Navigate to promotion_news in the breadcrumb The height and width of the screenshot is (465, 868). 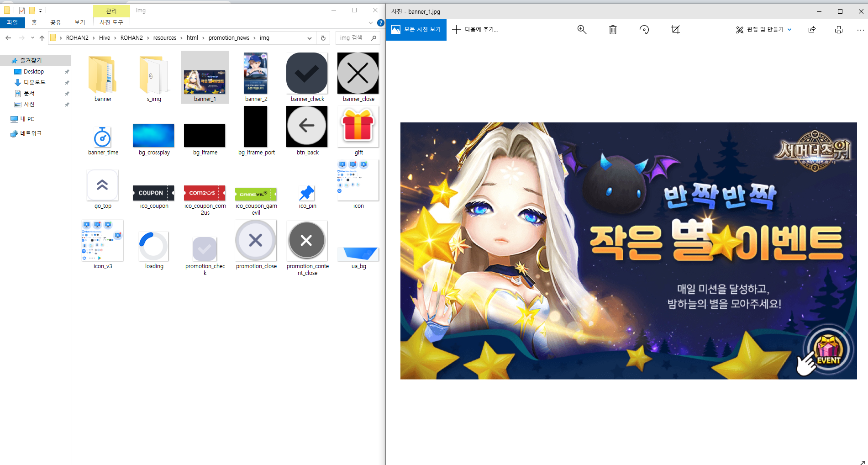(x=229, y=38)
